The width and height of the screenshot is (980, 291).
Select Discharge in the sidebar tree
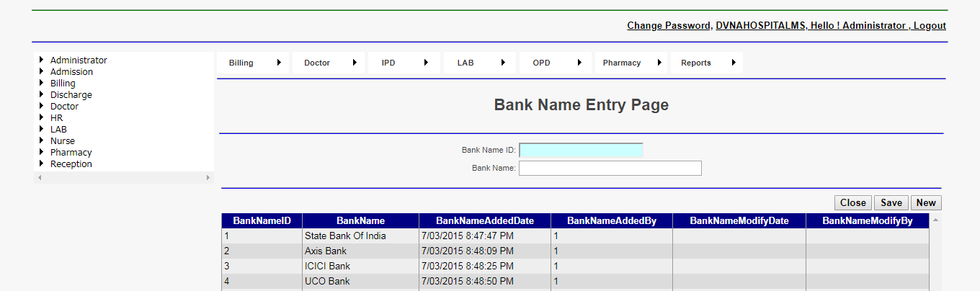click(71, 95)
